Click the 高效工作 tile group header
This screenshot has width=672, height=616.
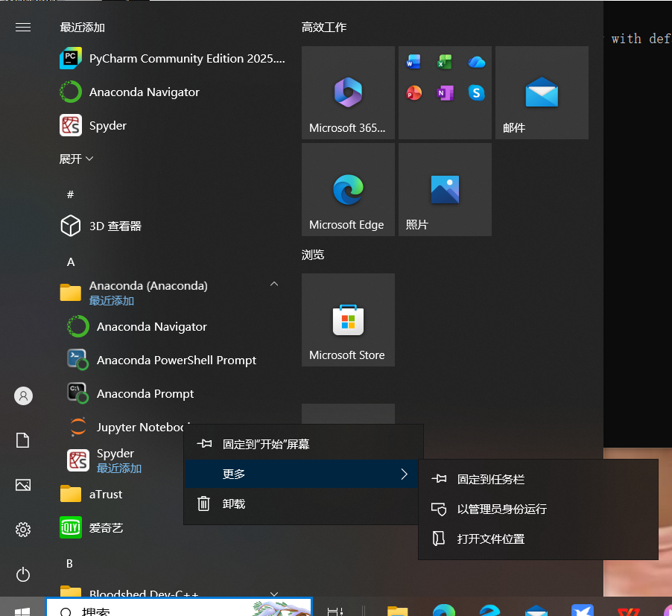(324, 28)
